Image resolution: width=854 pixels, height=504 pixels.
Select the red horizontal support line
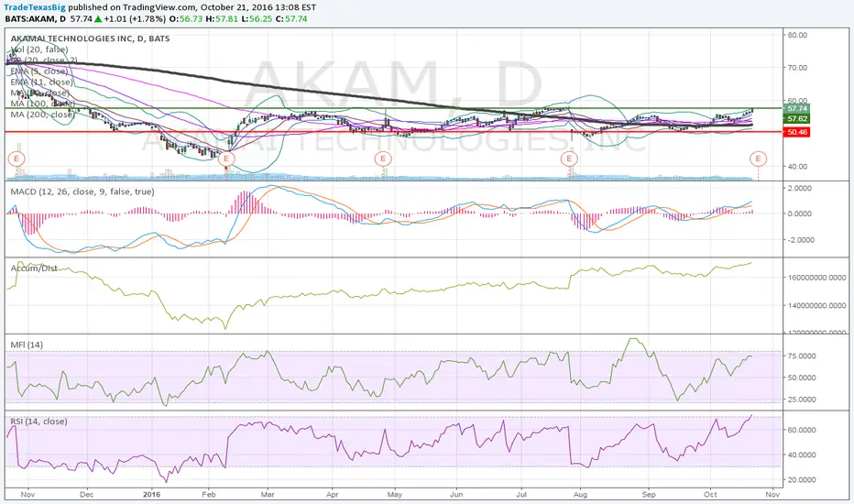coord(393,132)
